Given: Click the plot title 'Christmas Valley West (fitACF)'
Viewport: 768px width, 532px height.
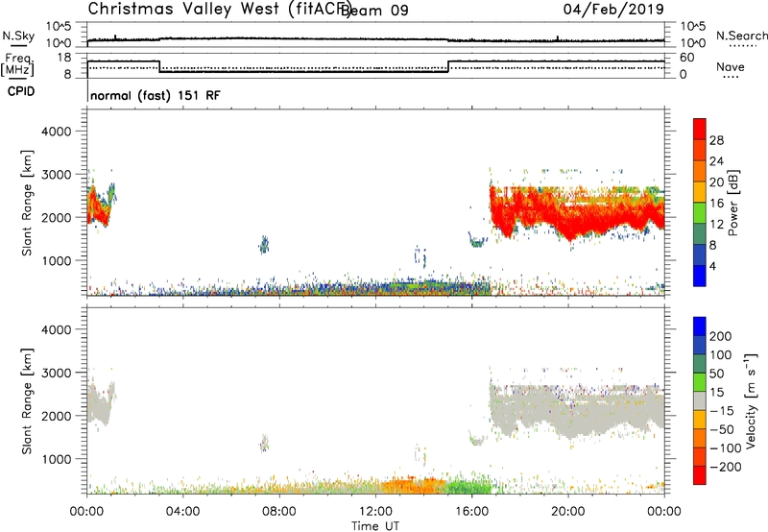Looking at the screenshot, I should [x=219, y=10].
